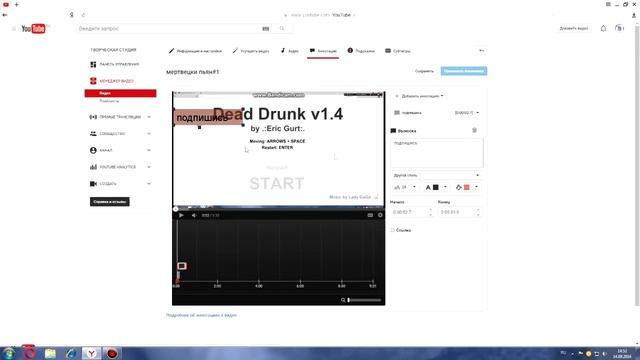Open the annotation style dropdown
Screen dimensions: 640x360
(436, 175)
